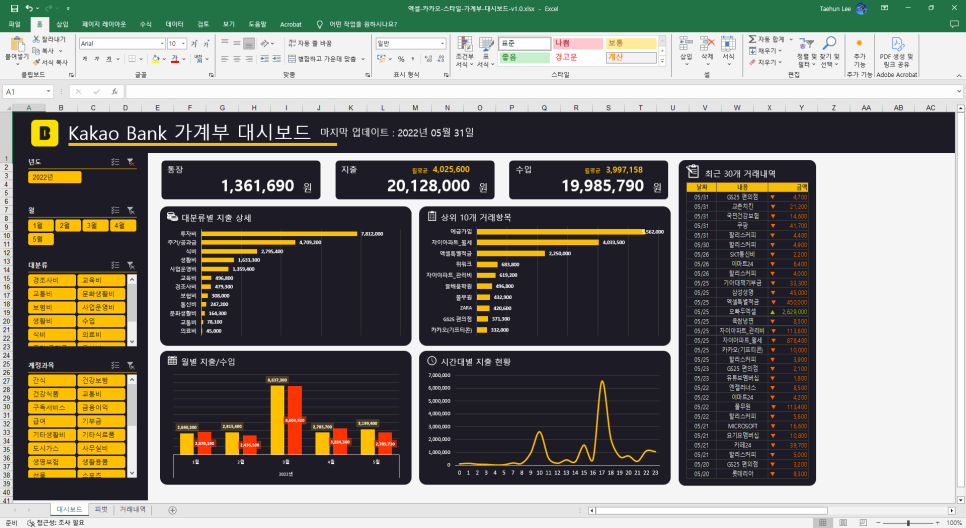Screen dimensions: 966x528
Task: Click the 접근성: 조사 필요 status link
Action: 55,523
